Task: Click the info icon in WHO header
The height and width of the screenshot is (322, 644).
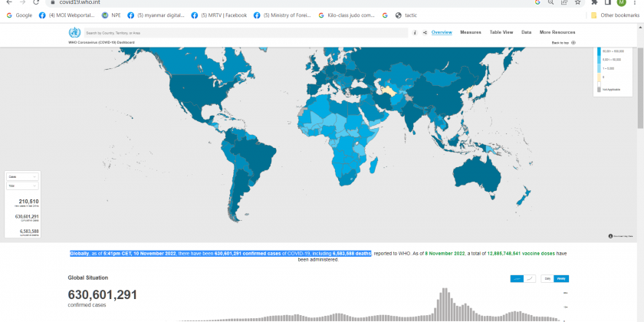Action: pos(415,33)
